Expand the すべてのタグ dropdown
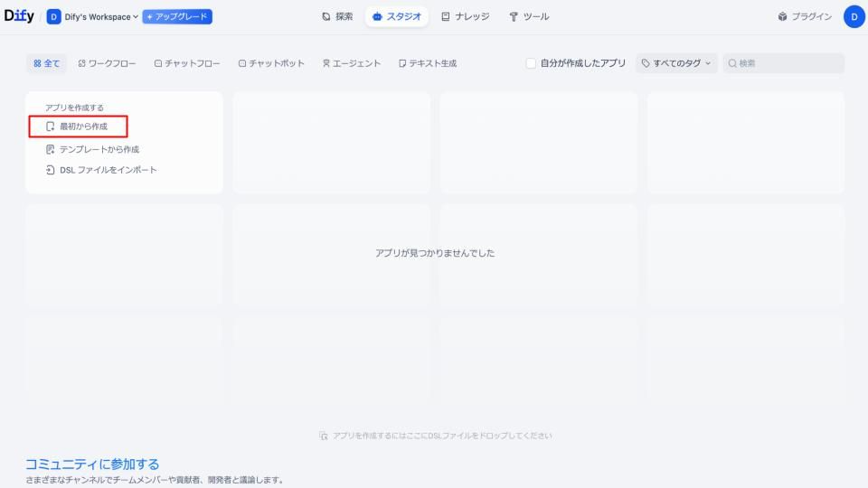The image size is (868, 488). click(675, 63)
